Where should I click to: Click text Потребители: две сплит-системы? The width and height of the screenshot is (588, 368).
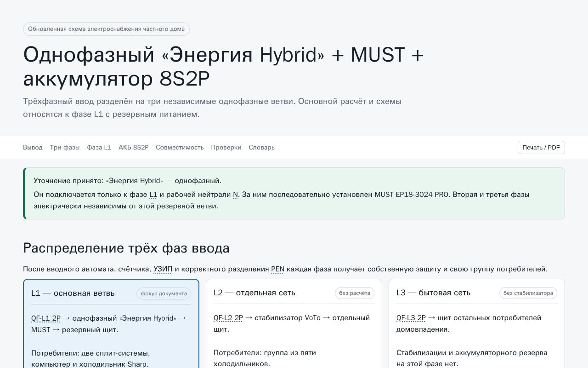pos(90,359)
